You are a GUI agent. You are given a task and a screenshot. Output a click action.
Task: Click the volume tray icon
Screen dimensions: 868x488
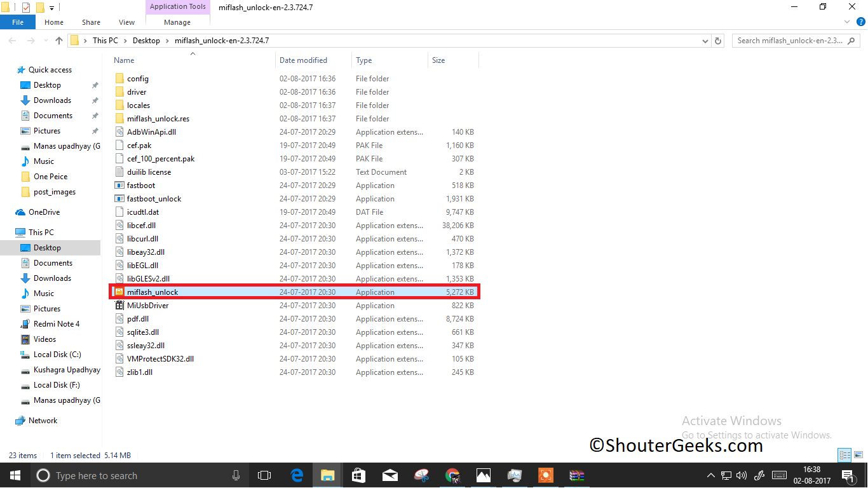tap(742, 475)
